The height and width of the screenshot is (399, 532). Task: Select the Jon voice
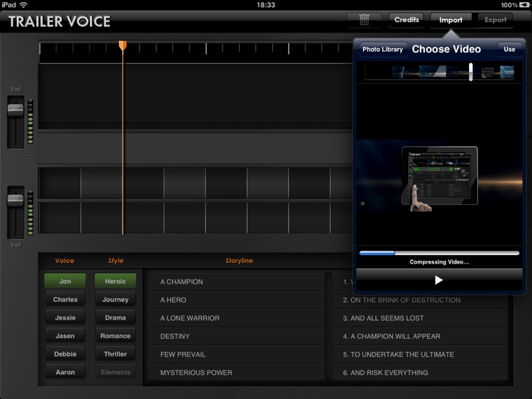click(65, 281)
